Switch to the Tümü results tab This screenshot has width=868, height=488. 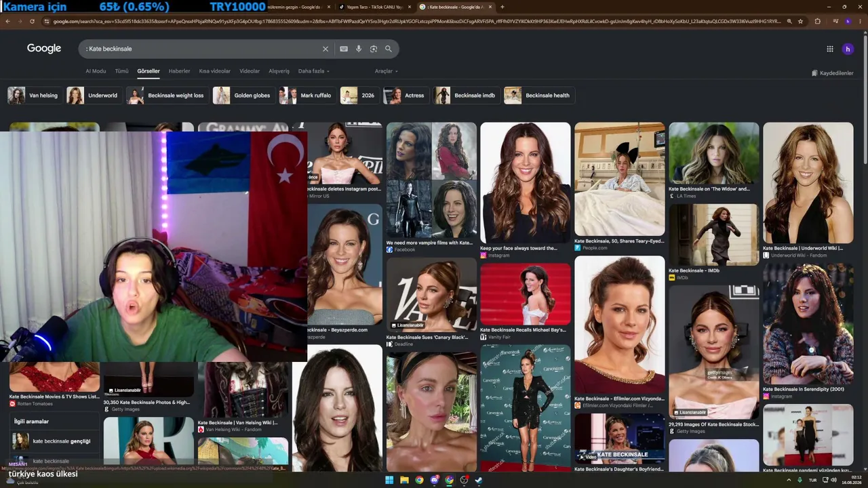click(121, 71)
